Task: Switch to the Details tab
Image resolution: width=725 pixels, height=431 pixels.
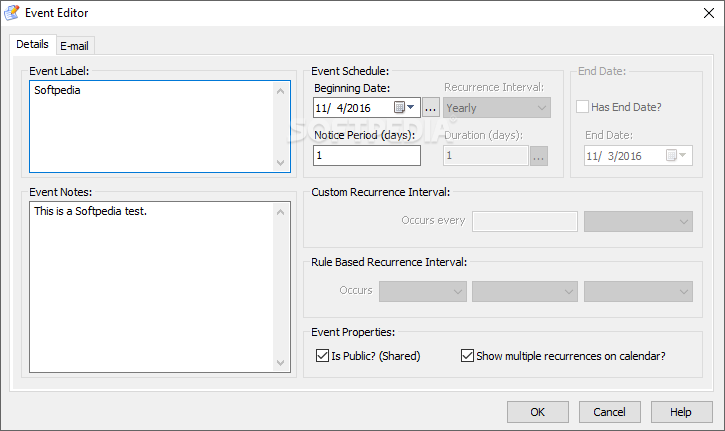Action: point(32,44)
